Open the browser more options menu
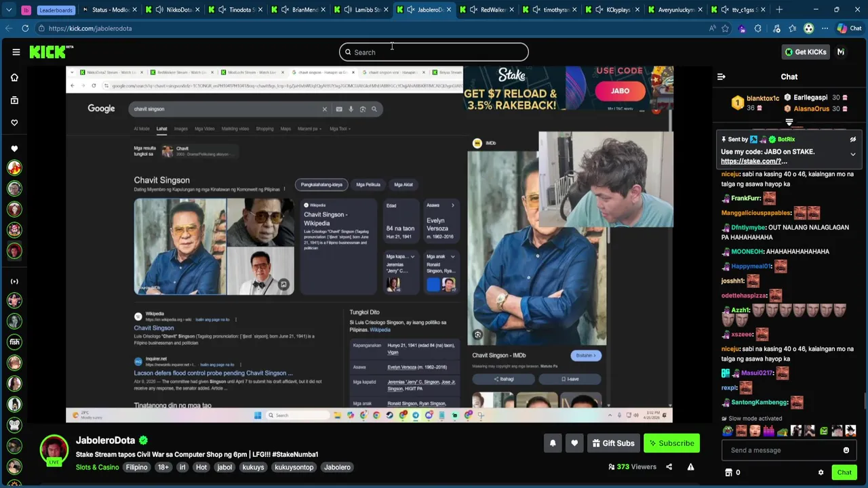The height and width of the screenshot is (488, 868). pos(825,28)
